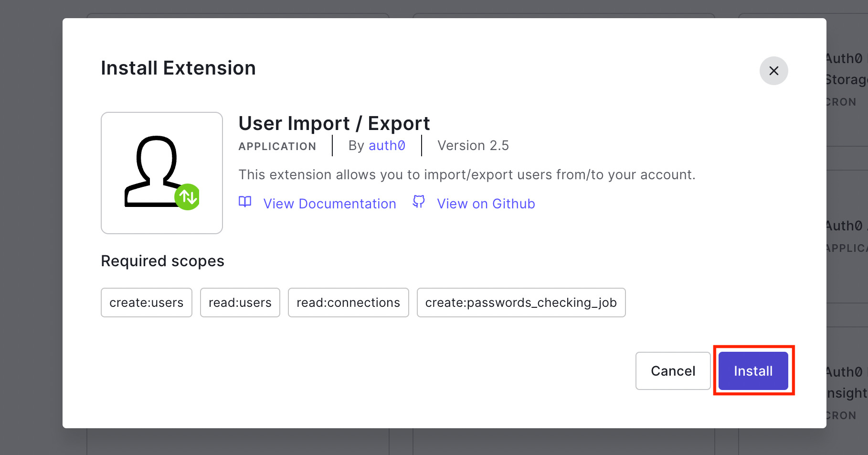Image resolution: width=868 pixels, height=455 pixels.
Task: Click the Cancel button
Action: 673,371
